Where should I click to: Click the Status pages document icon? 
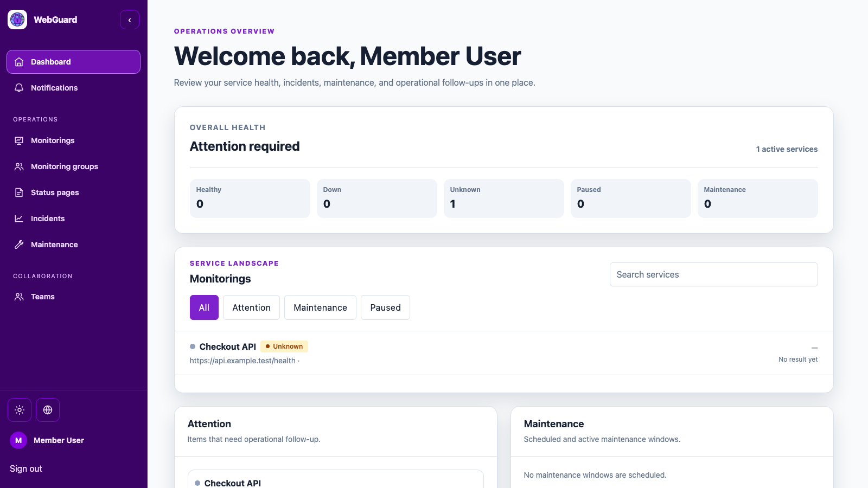point(19,192)
